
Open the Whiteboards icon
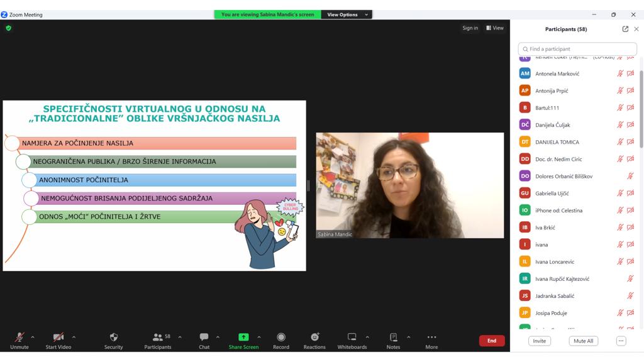click(352, 337)
